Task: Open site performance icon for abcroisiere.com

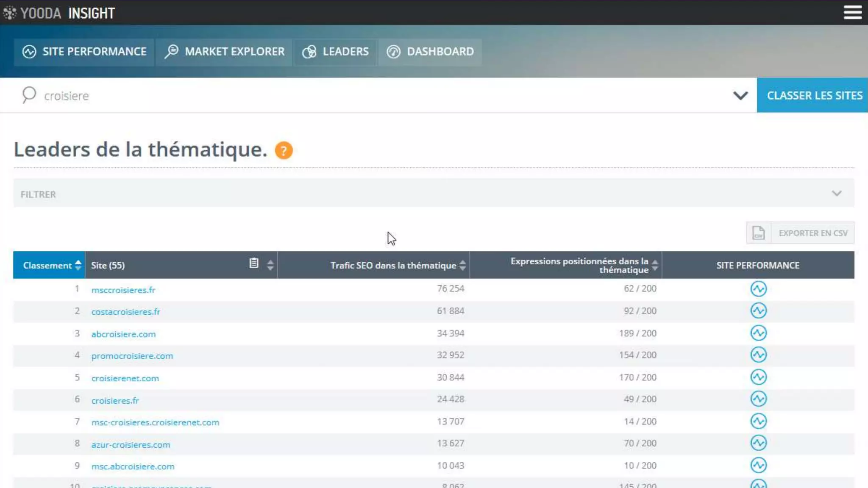Action: (758, 333)
